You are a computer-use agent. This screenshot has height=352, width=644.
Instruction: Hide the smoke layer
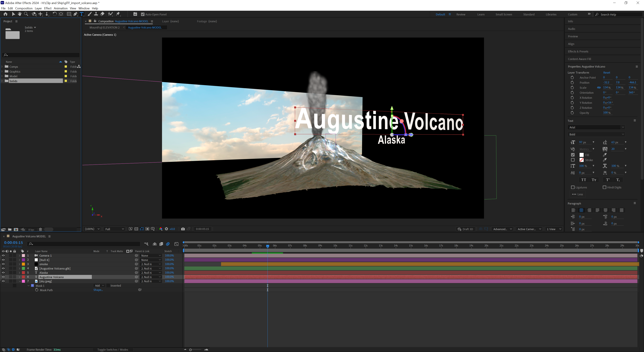[3, 264]
